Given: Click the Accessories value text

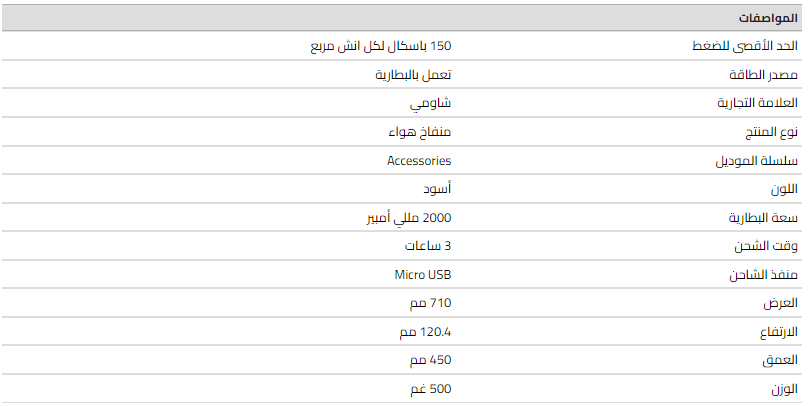Looking at the screenshot, I should (419, 160).
